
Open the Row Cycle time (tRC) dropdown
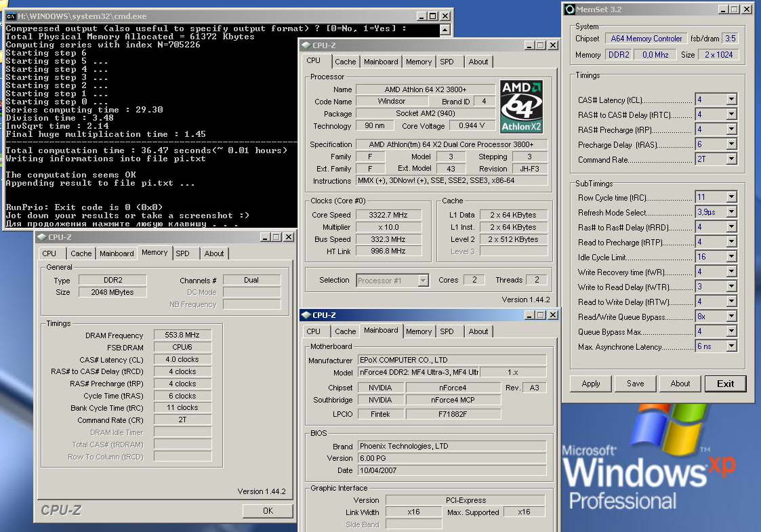coord(731,197)
